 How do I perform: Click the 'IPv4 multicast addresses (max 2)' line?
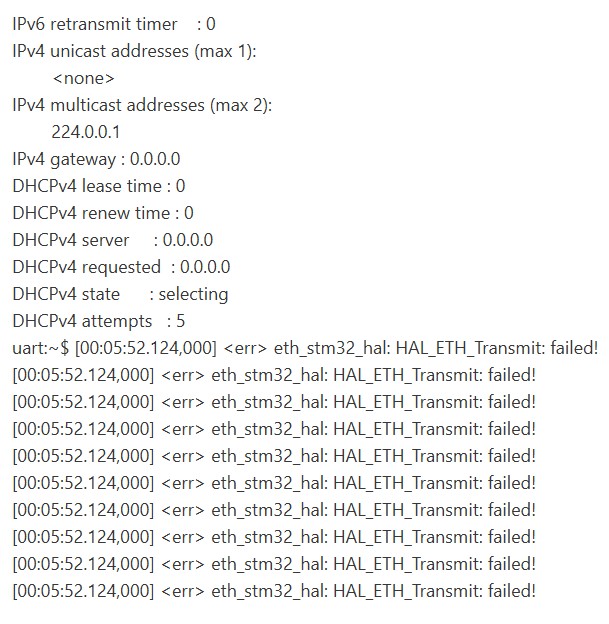142,105
